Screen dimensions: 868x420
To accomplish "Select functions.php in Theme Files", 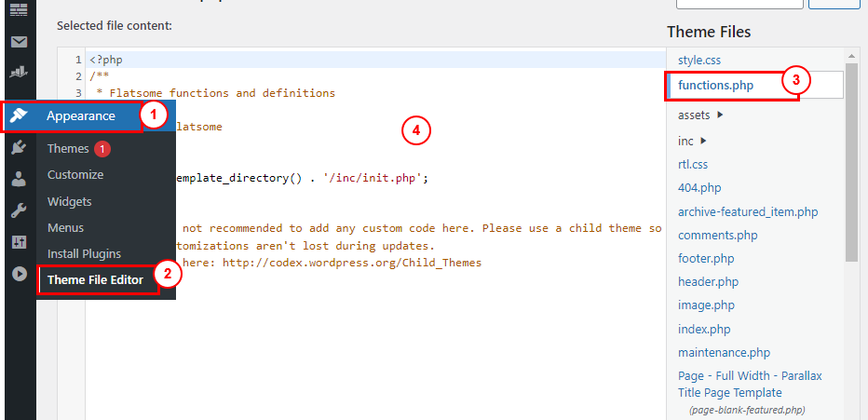I will [x=715, y=86].
